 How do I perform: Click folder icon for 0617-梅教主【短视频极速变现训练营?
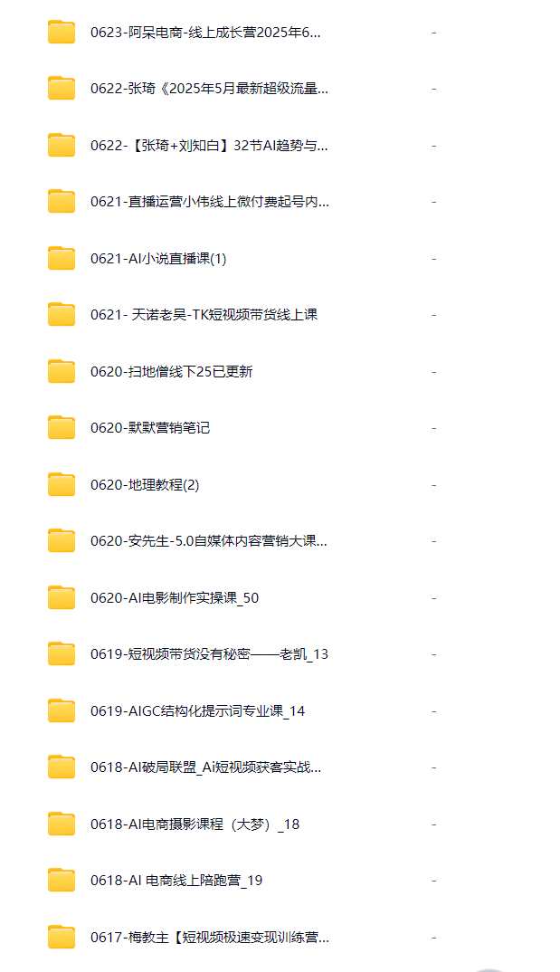tap(62, 938)
